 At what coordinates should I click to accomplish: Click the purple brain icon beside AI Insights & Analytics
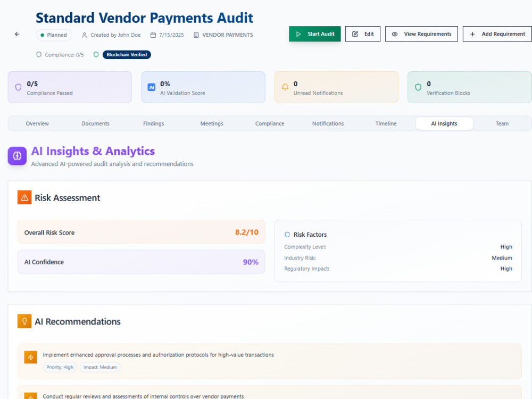coord(17,156)
